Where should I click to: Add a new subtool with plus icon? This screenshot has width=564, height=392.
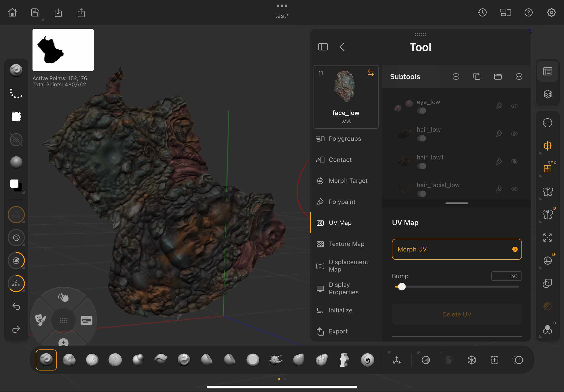click(x=456, y=77)
